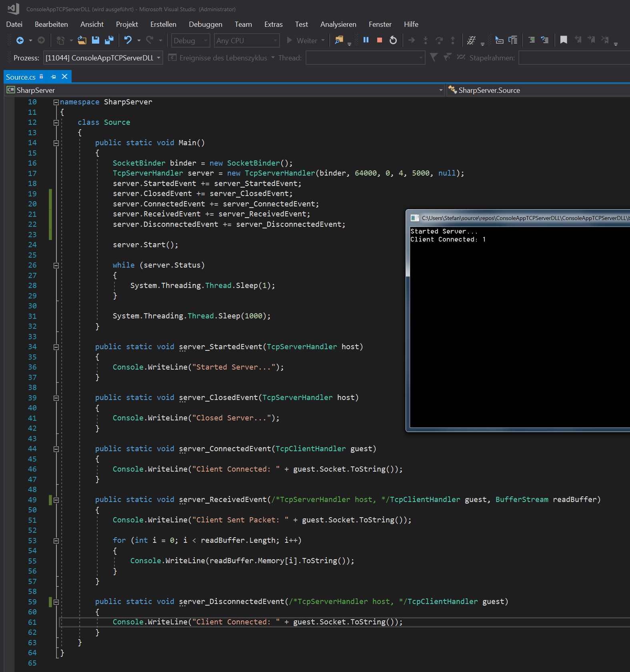Screen dimensions: 630x672
Task: Open the undo history dropdown arrow
Action: (139, 40)
